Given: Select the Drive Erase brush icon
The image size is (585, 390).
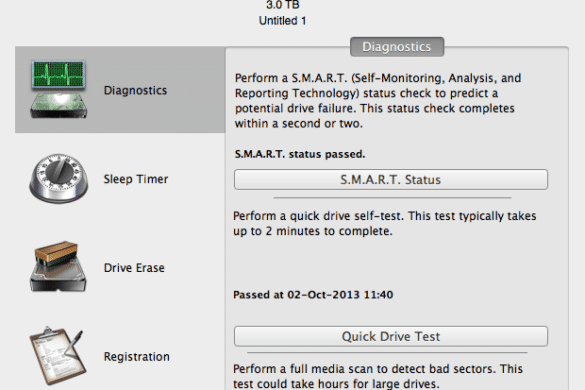Looking at the screenshot, I should (58, 267).
